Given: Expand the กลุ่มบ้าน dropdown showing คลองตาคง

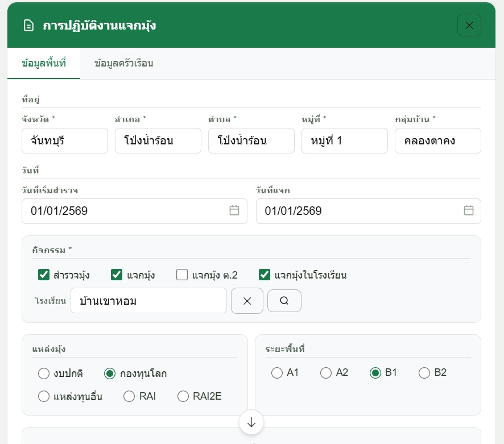Looking at the screenshot, I should click(x=437, y=140).
